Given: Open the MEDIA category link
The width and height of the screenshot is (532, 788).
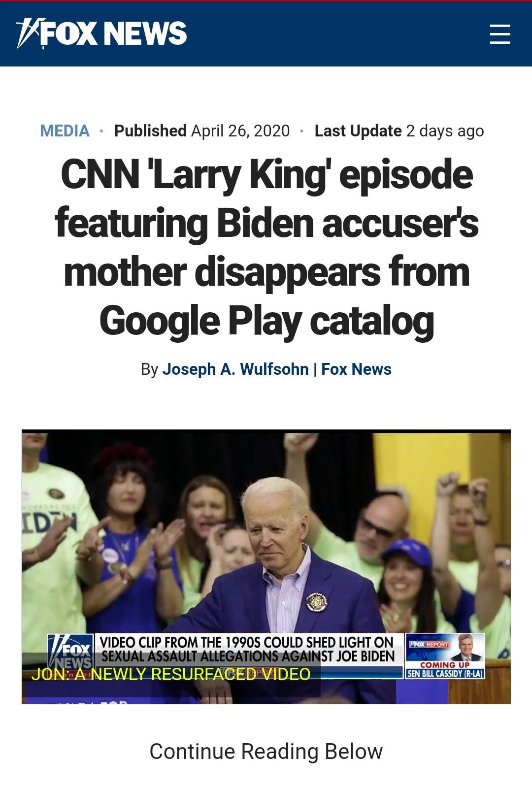Looking at the screenshot, I should pos(65,131).
